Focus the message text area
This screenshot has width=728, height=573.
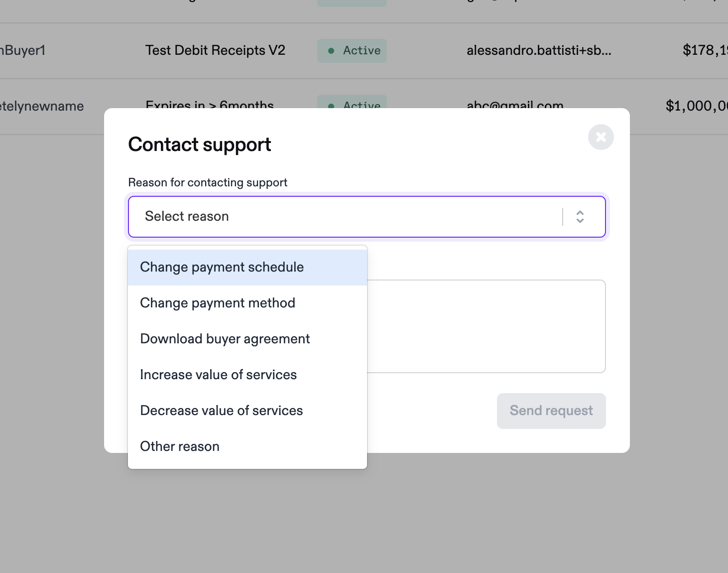486,326
